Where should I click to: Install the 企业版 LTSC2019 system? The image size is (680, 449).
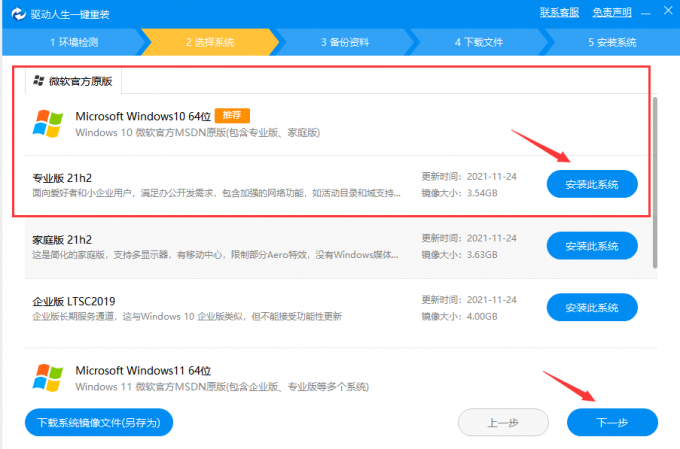591,307
